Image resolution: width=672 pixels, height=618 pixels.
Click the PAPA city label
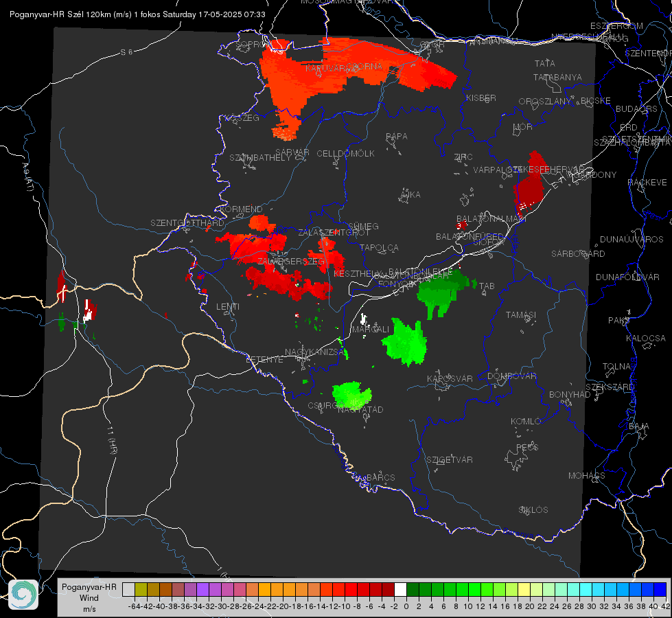click(x=397, y=137)
